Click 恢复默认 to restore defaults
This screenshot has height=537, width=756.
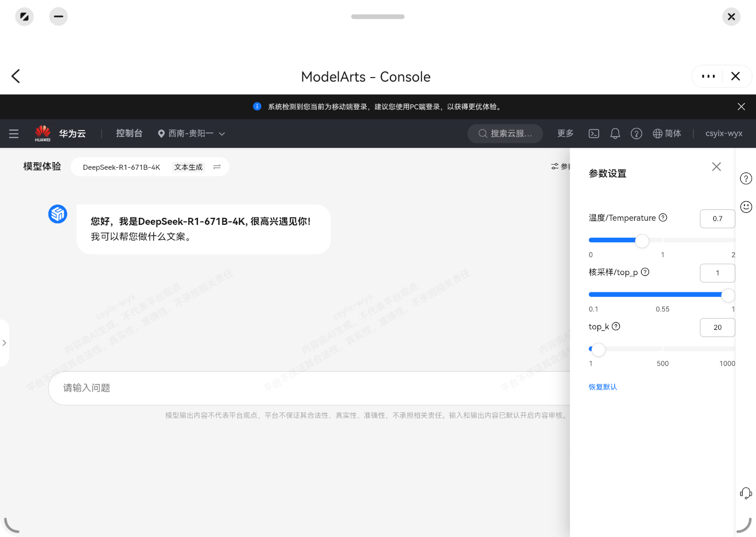coord(603,387)
